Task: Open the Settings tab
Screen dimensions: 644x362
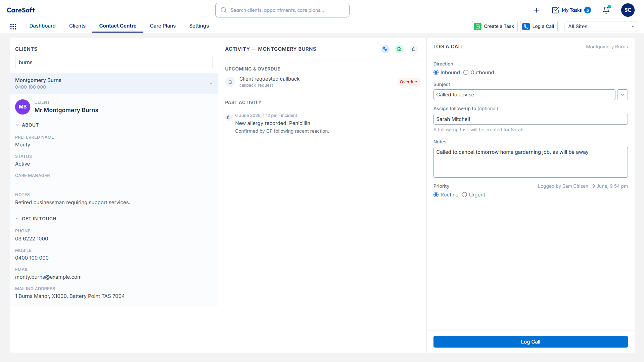Action: click(199, 26)
